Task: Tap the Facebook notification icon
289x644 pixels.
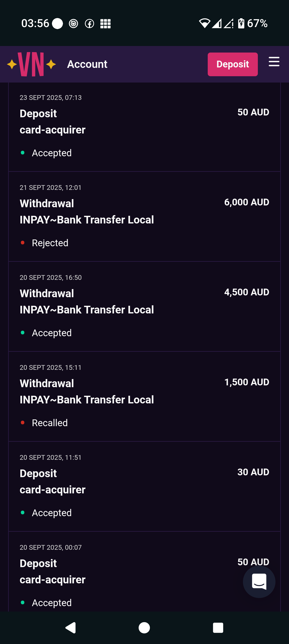Action: [89, 24]
